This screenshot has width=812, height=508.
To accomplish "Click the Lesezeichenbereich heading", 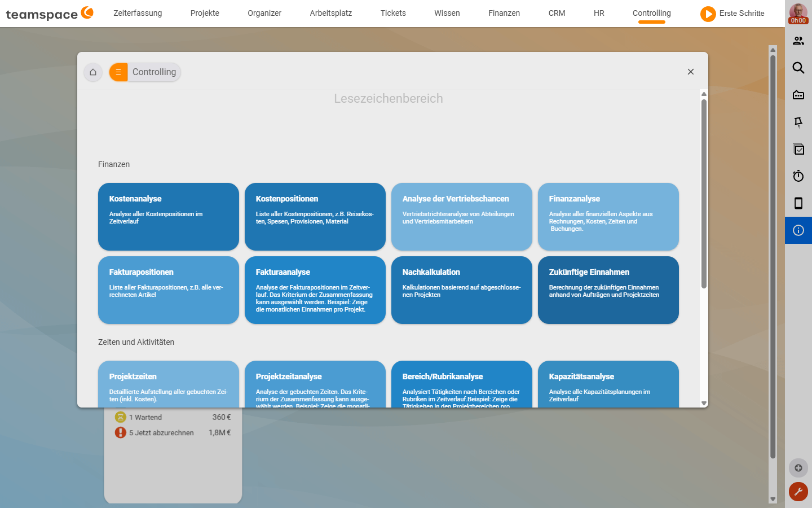I will (389, 98).
